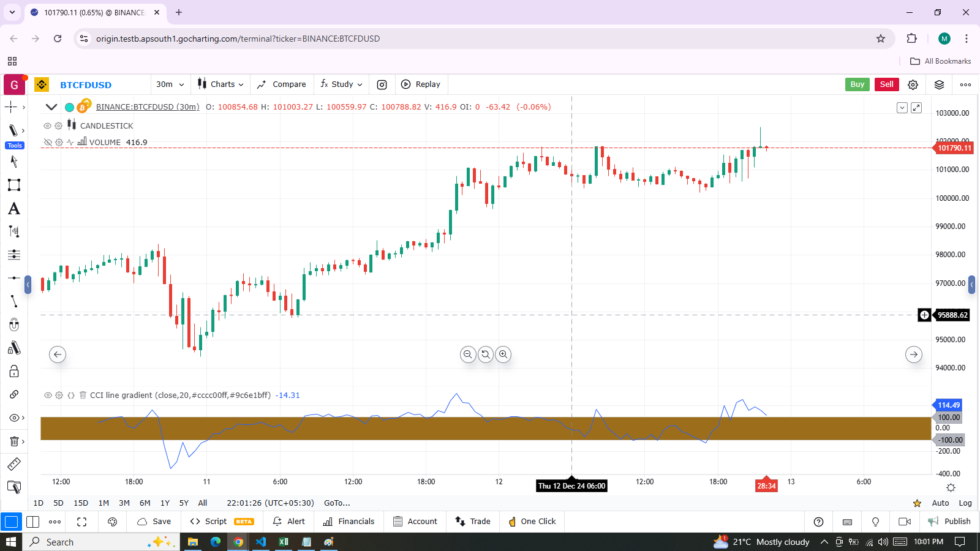Open the Financials tab

[349, 522]
